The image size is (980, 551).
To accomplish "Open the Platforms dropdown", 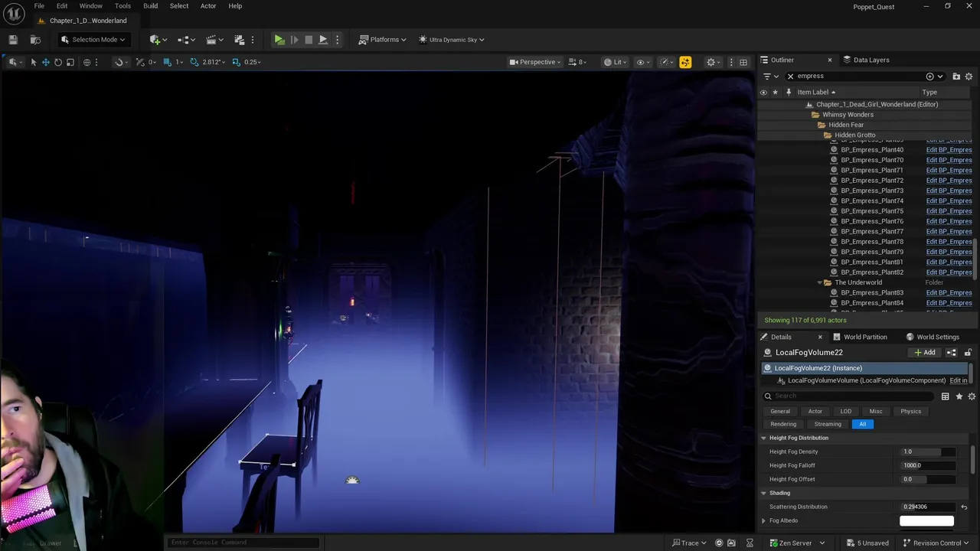I will point(382,40).
